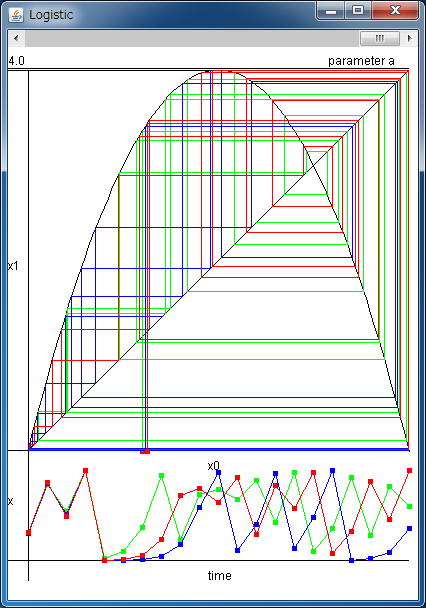The width and height of the screenshot is (426, 608).
Task: Maximize the Logistic window
Action: coord(358,10)
